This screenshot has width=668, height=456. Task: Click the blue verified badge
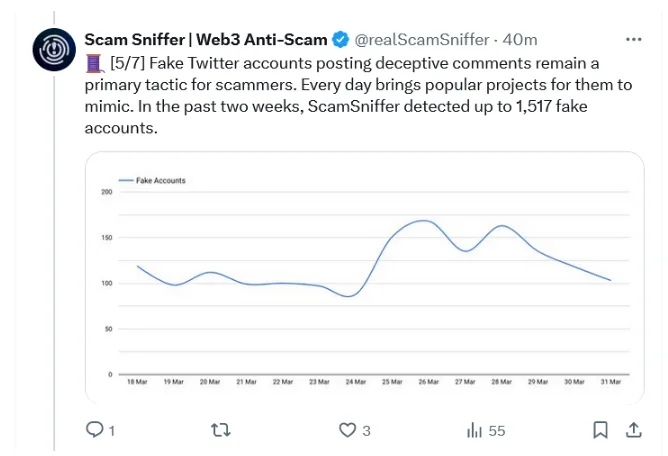click(340, 39)
